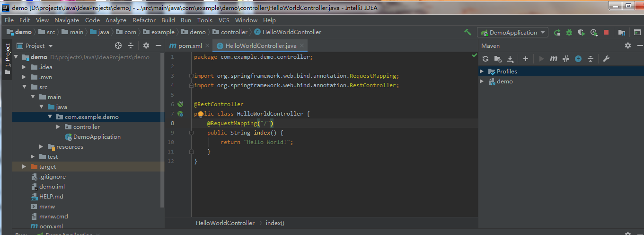Expand the demo Maven project node
The width and height of the screenshot is (644, 235).
tap(482, 81)
